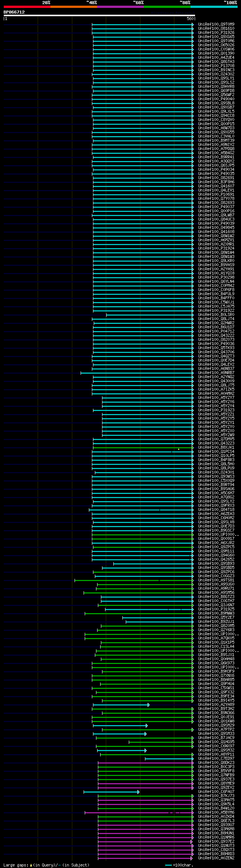Select the label UniRef100_Q1HG95
This screenshot has height=868, width=241.
[x=216, y=742]
